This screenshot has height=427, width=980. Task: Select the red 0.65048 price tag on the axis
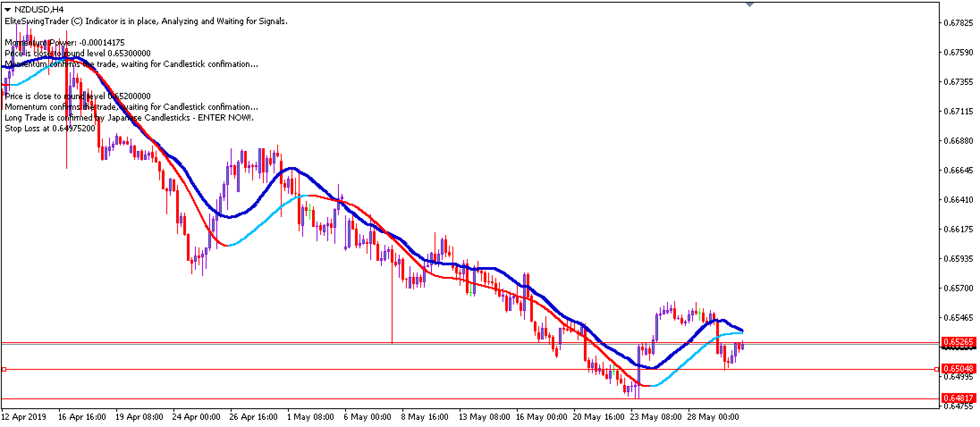(x=959, y=368)
